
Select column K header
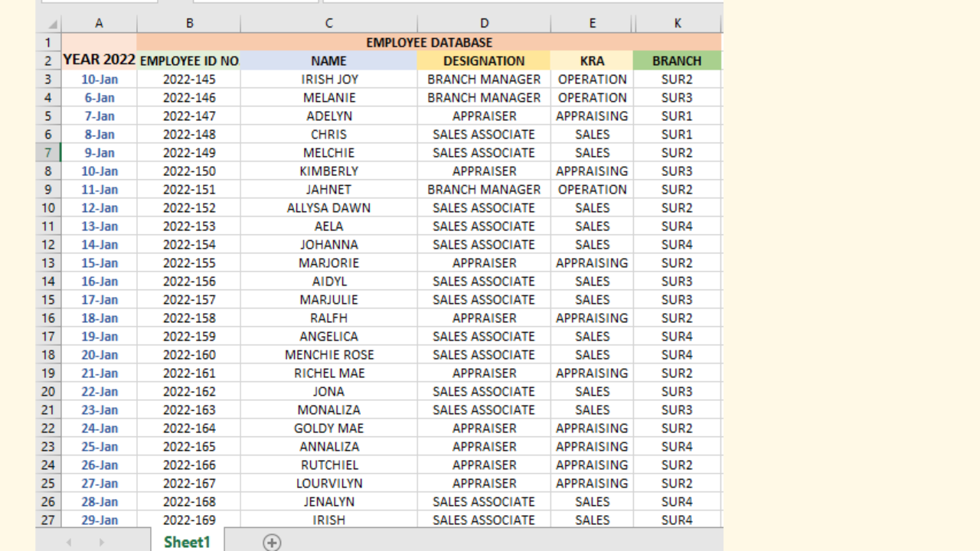coord(678,24)
